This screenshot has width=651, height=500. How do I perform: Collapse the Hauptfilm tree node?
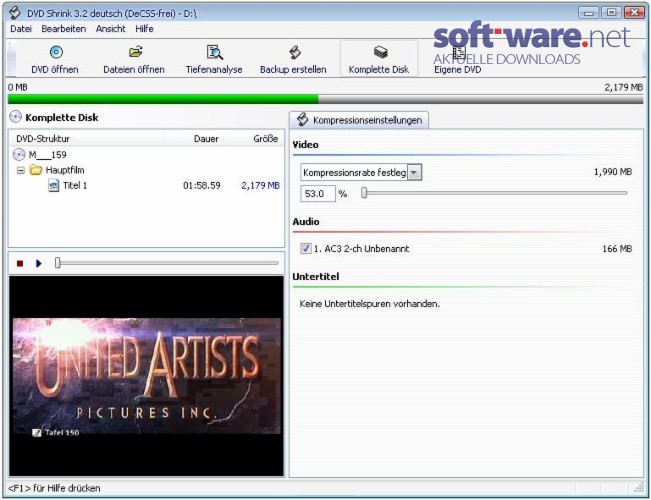[x=21, y=170]
